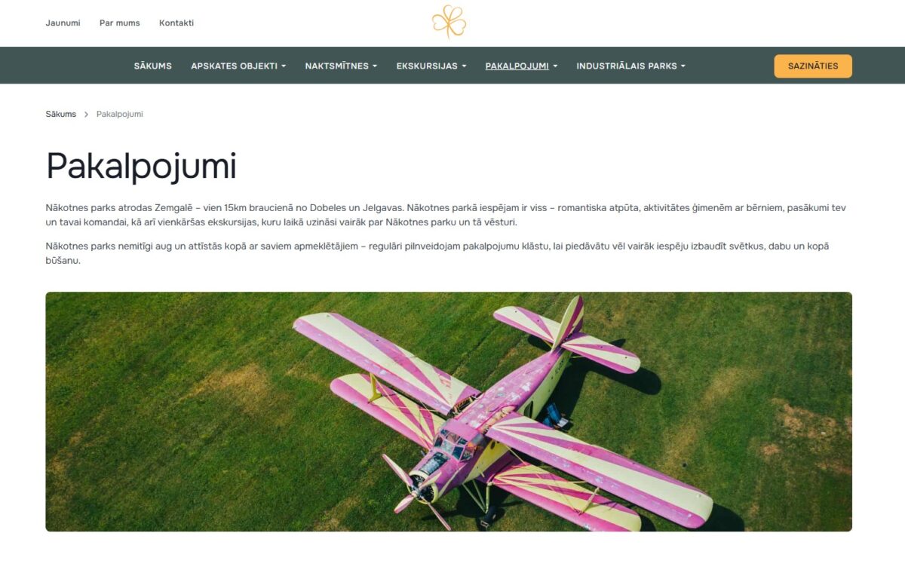This screenshot has height=588, width=905.
Task: Open Kontakti page
Action: (x=176, y=23)
